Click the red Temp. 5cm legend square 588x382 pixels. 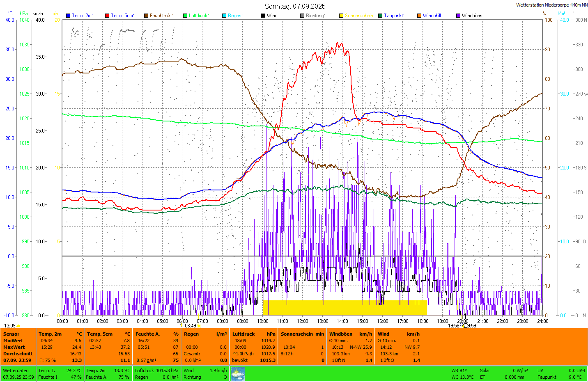click(107, 16)
